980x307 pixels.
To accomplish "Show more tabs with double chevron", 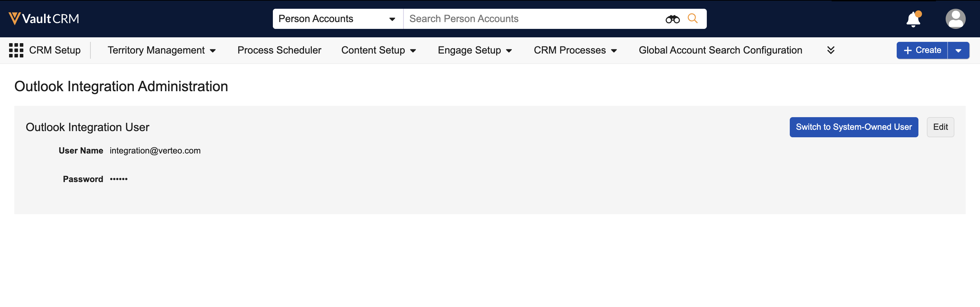I will 831,50.
